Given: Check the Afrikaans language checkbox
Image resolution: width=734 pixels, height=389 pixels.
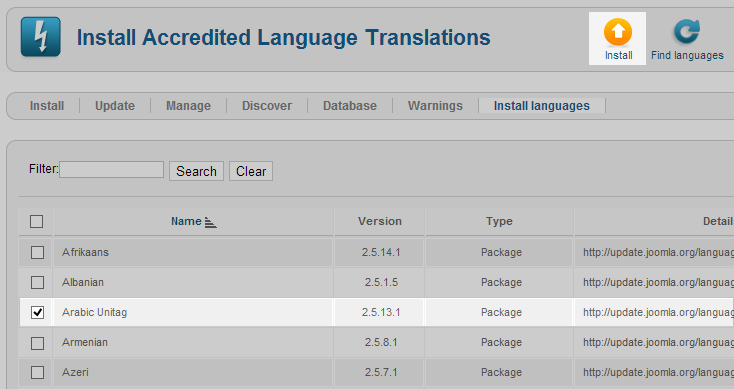Looking at the screenshot, I should (x=37, y=252).
